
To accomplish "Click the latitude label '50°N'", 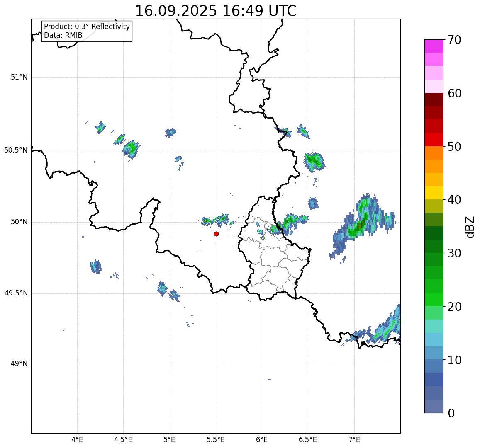I will [19, 222].
